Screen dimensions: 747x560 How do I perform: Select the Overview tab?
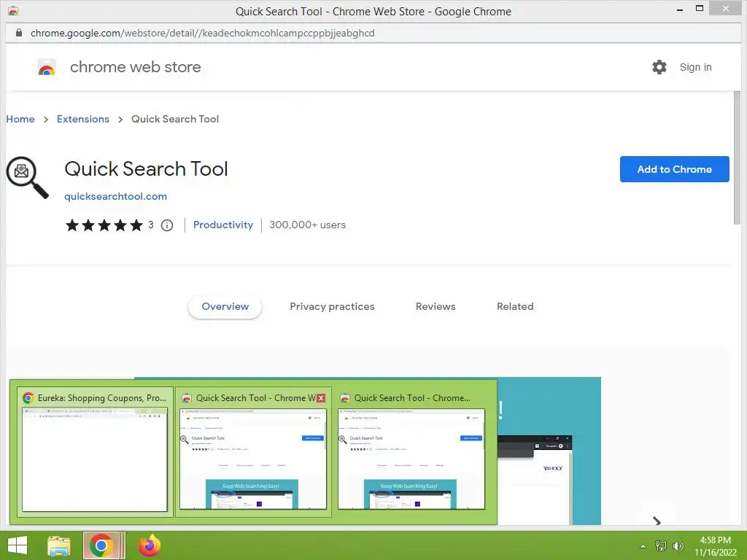pos(225,307)
